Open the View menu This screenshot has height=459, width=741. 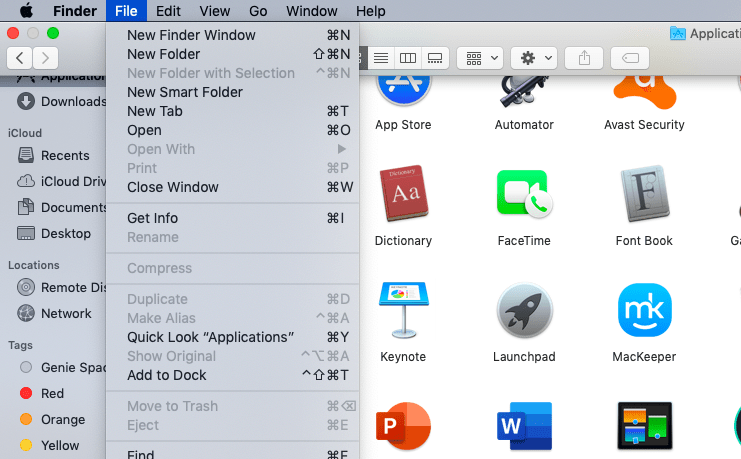click(215, 10)
